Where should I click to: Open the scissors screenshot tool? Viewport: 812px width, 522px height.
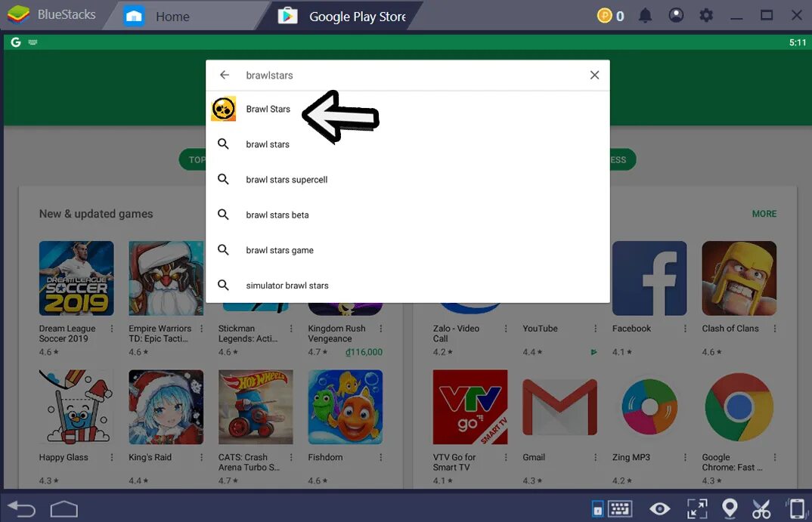point(761,509)
